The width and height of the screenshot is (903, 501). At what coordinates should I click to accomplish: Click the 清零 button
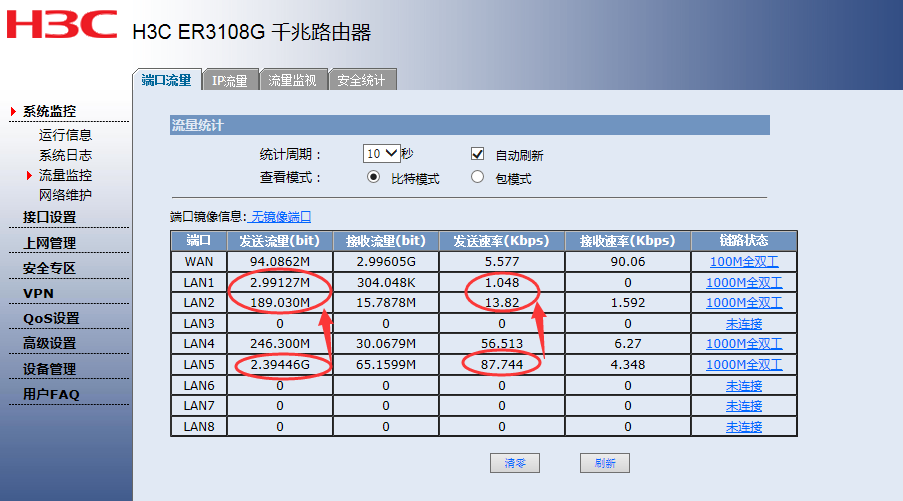coord(515,463)
